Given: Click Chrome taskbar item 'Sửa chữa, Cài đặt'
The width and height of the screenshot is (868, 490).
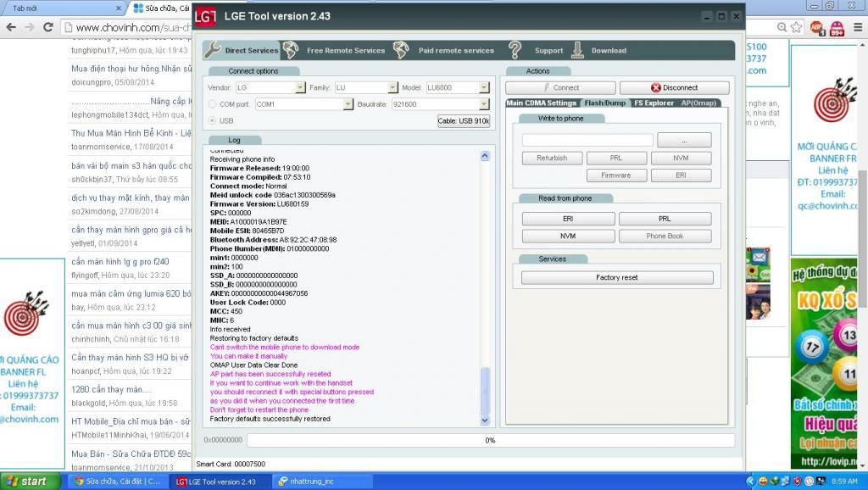Looking at the screenshot, I should tap(117, 482).
